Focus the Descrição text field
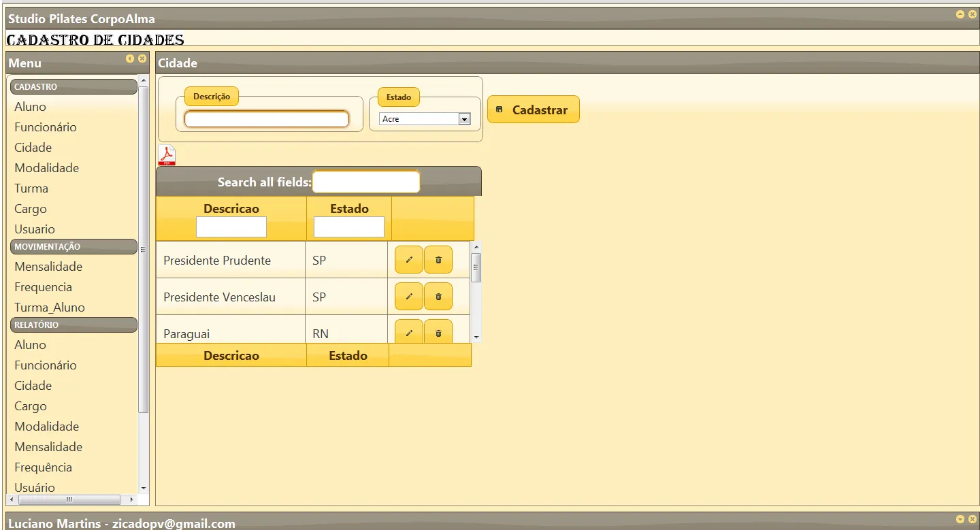Image resolution: width=980 pixels, height=530 pixels. point(267,119)
